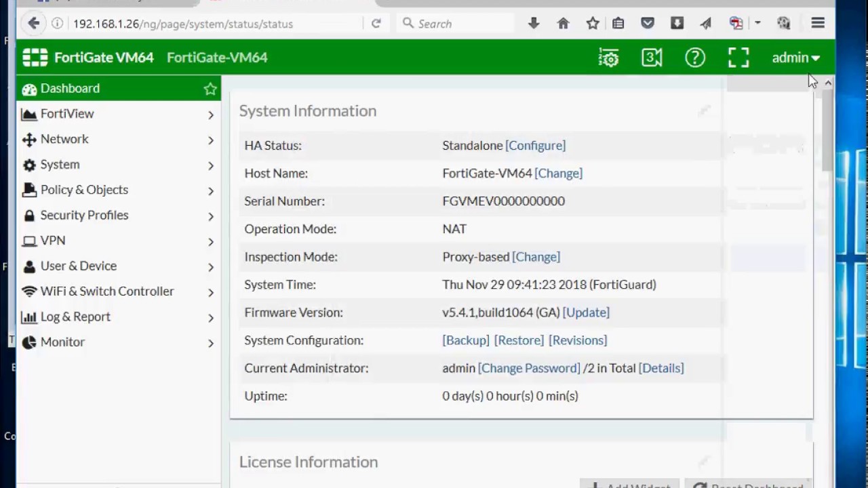The image size is (868, 488).
Task: Open the Firefox hamburger menu
Action: 818,24
